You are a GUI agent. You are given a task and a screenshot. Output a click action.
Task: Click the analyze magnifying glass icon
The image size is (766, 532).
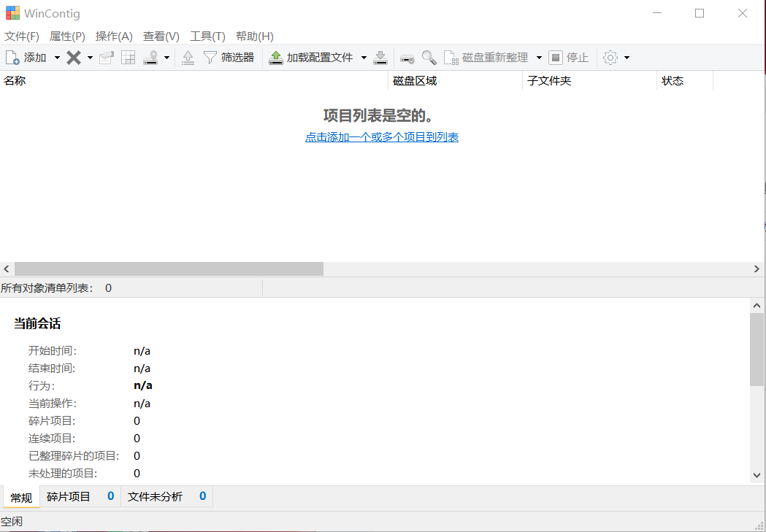(x=429, y=58)
